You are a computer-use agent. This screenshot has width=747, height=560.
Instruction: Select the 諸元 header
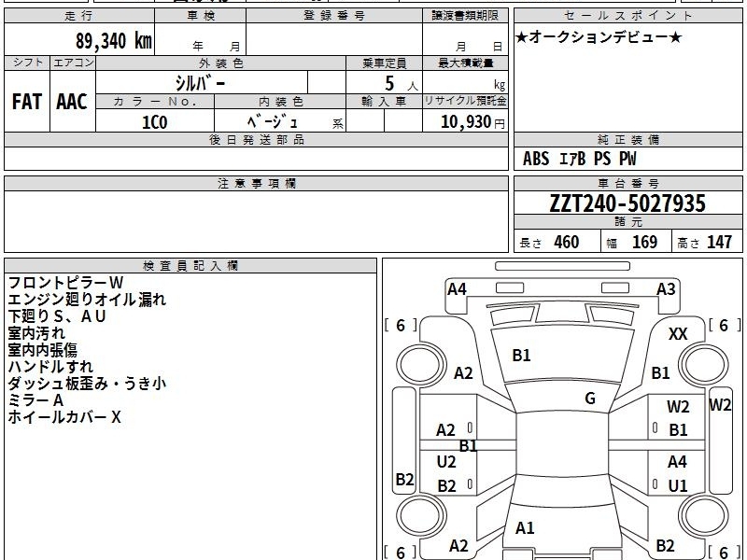[x=627, y=222]
